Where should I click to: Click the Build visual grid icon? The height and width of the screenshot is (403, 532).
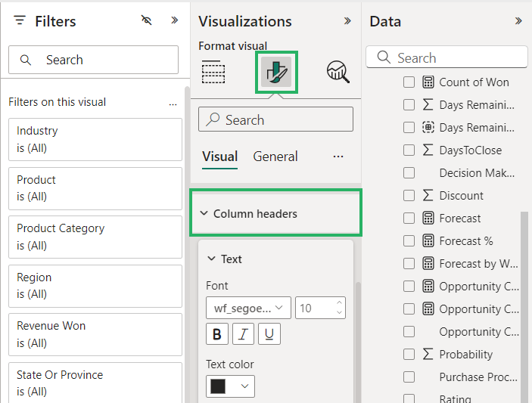click(213, 72)
